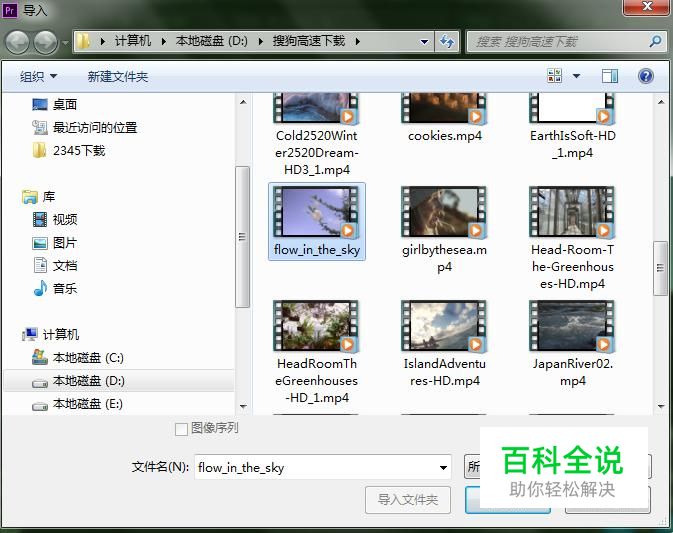Select the 库 node in navigation pane

point(39,197)
